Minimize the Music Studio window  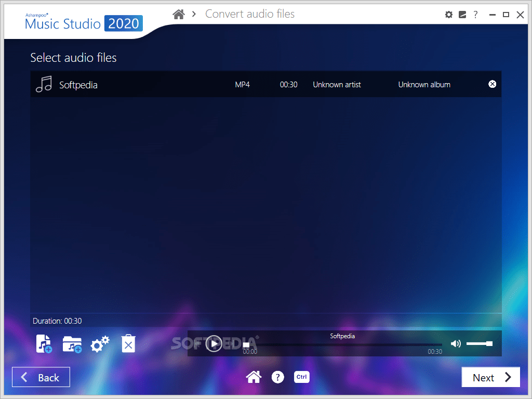pyautogui.click(x=493, y=15)
